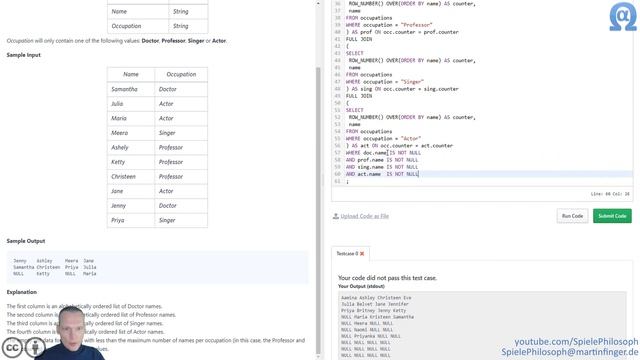Click the 'Sample Input' heading
This screenshot has height=360, width=640.
[x=24, y=55]
